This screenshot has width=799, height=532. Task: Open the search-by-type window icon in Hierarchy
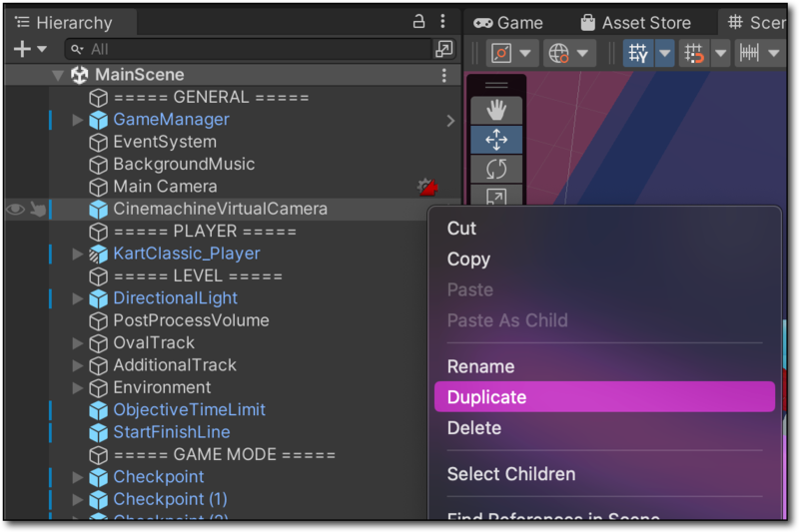(x=443, y=49)
